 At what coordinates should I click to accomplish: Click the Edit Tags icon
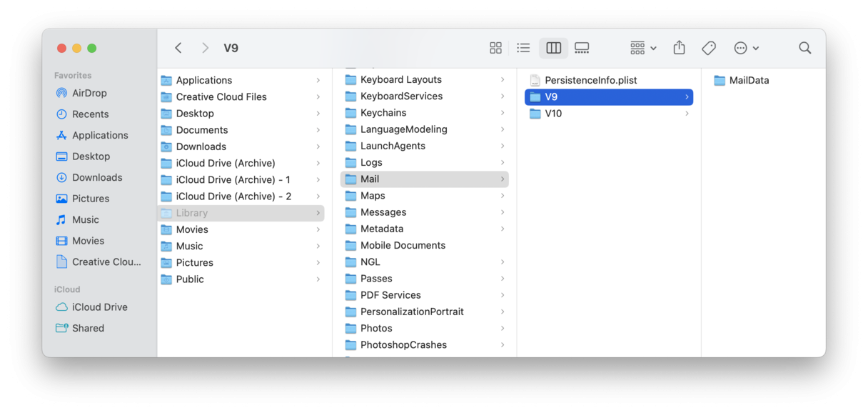tap(708, 48)
